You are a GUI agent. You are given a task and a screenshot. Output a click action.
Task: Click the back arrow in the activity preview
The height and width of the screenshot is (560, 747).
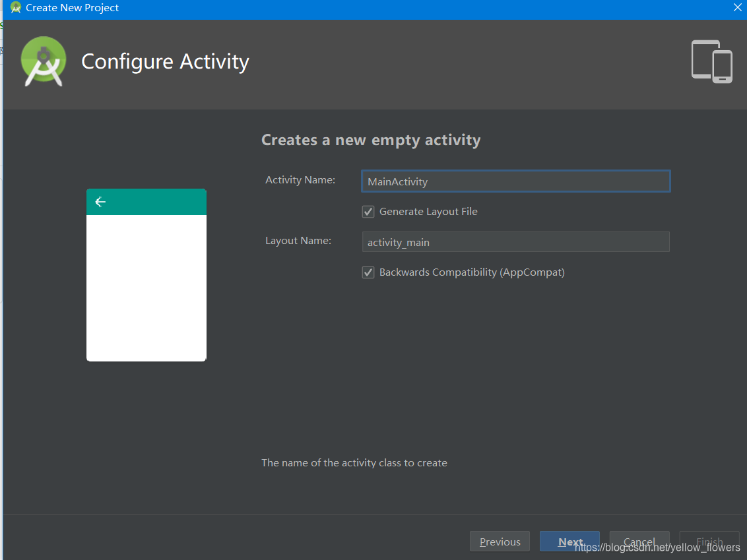pyautogui.click(x=100, y=202)
